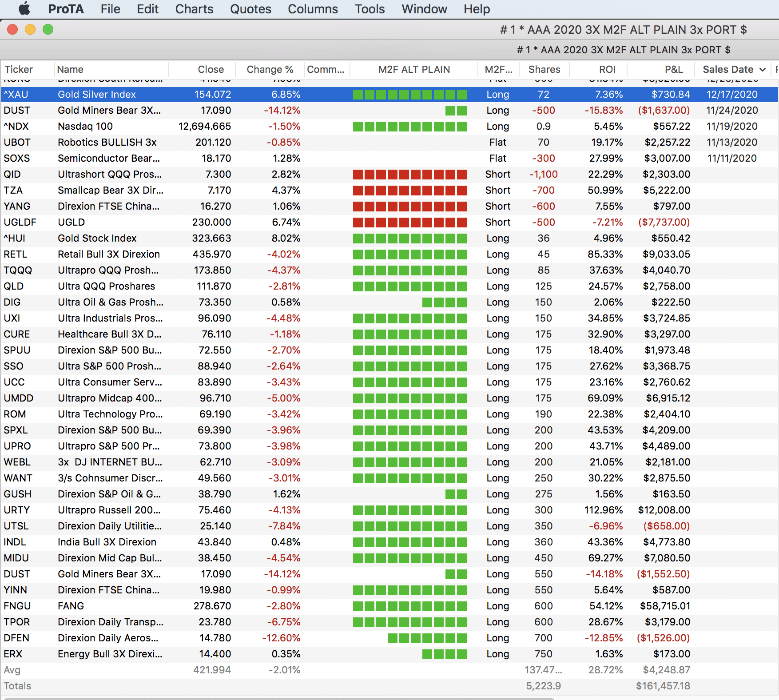The width and height of the screenshot is (779, 700).
Task: Open the ProTA application menu
Action: pos(66,9)
